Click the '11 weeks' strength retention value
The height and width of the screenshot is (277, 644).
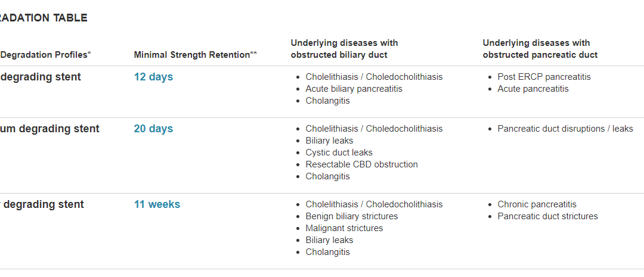click(157, 204)
